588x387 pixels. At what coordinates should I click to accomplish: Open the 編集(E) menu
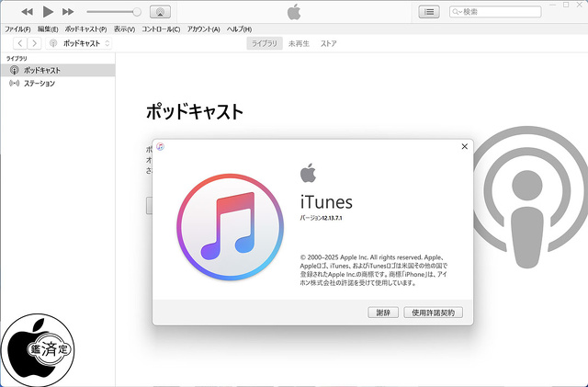pos(48,29)
